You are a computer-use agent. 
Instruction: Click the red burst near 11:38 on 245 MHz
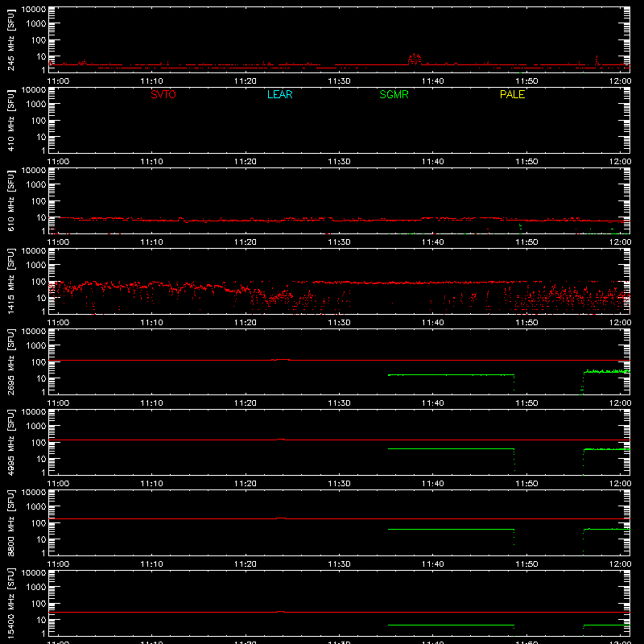click(x=415, y=59)
